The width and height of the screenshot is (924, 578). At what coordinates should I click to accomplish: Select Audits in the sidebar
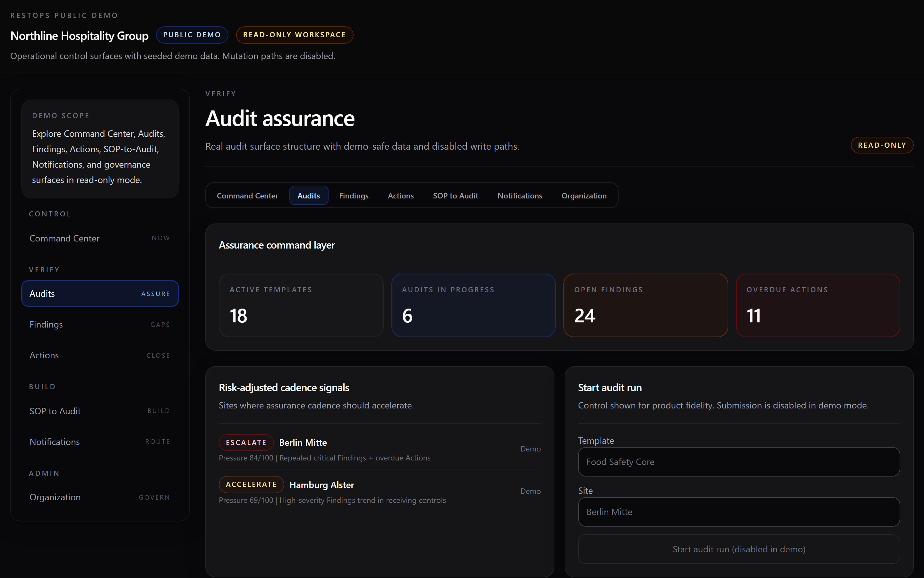point(100,293)
